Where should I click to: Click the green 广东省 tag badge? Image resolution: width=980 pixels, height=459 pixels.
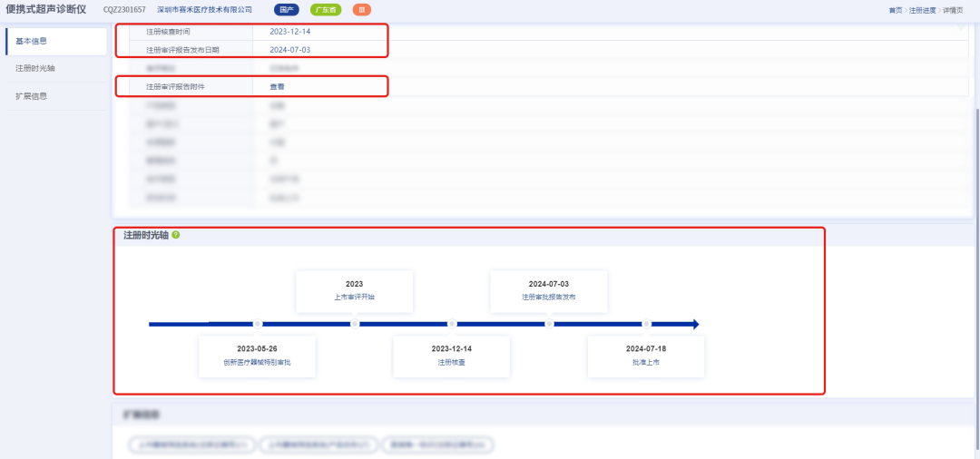point(326,9)
